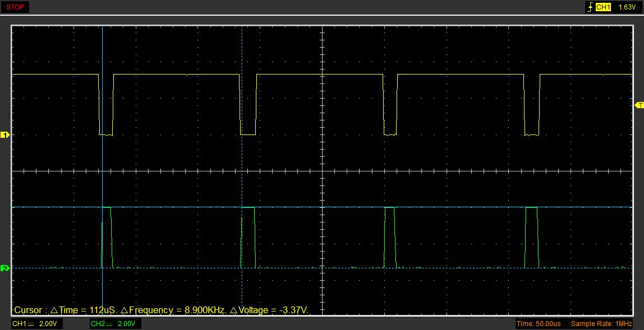Click the red STOP acquisition indicator
644x330 pixels.
[x=15, y=7]
